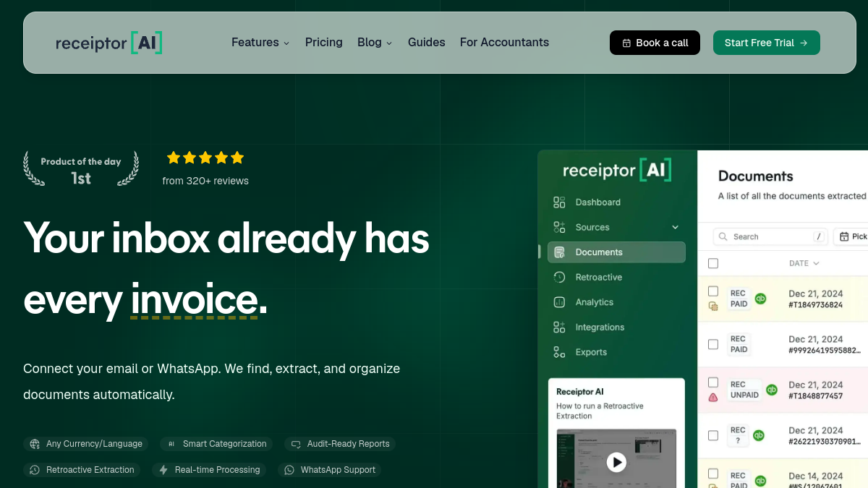
Task: Click AI icon of Smart Categorization
Action: click(x=171, y=444)
